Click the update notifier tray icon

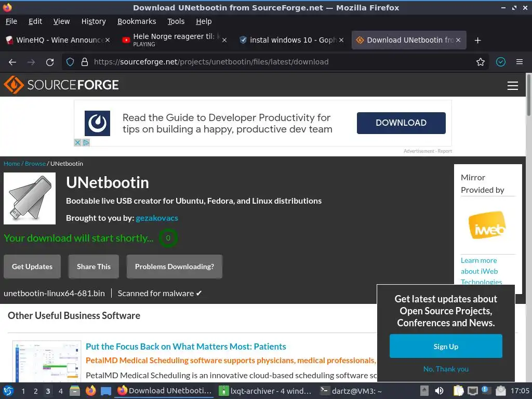point(486,390)
